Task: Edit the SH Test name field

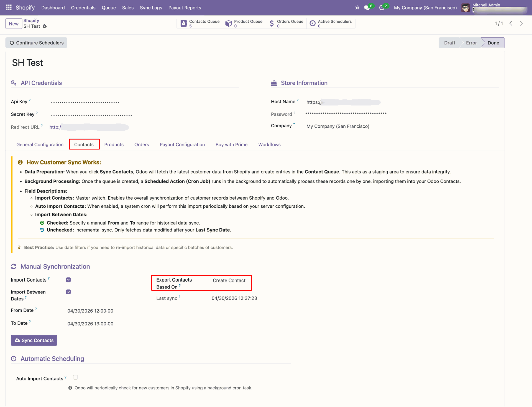Action: pyautogui.click(x=27, y=63)
